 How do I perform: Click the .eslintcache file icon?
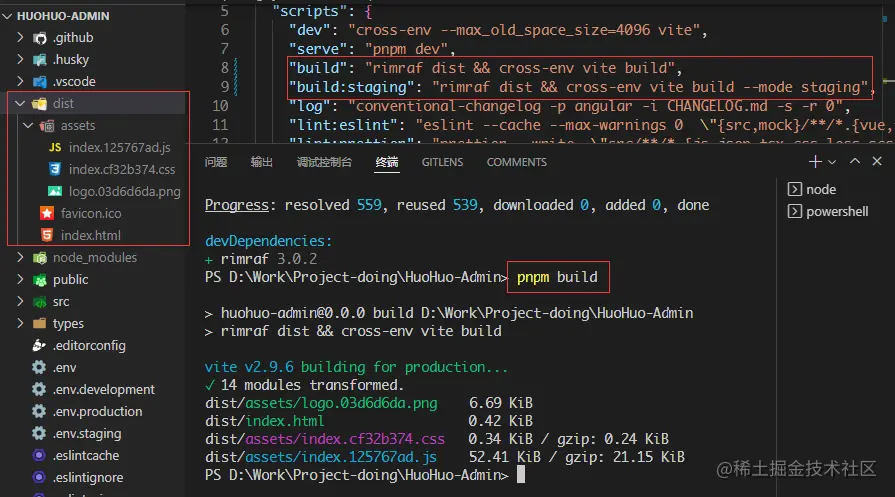pos(39,455)
